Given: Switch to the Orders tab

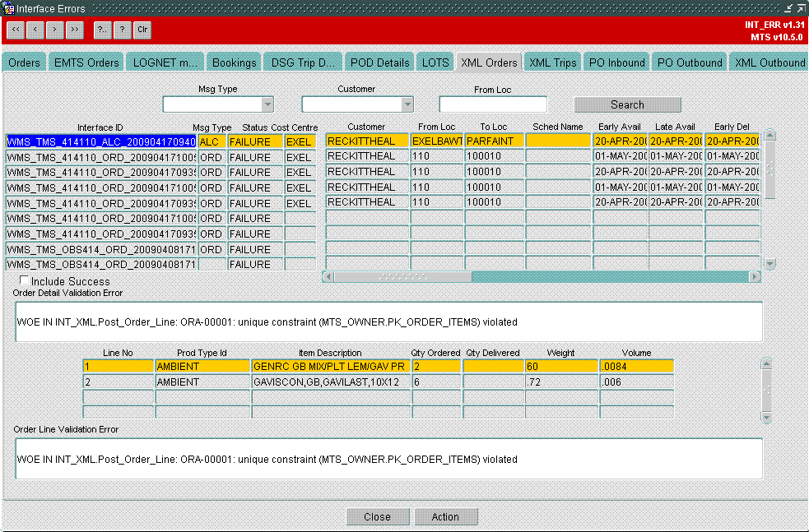Looking at the screenshot, I should [x=24, y=62].
